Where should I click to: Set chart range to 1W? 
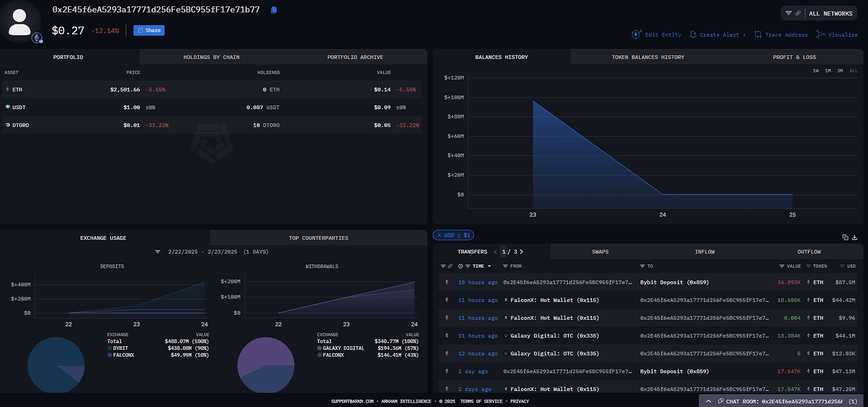point(816,71)
